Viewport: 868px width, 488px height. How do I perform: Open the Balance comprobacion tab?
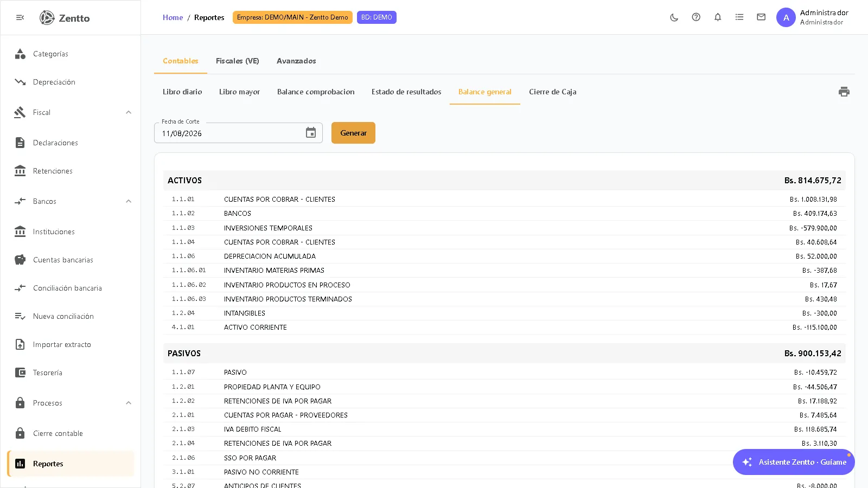click(316, 92)
